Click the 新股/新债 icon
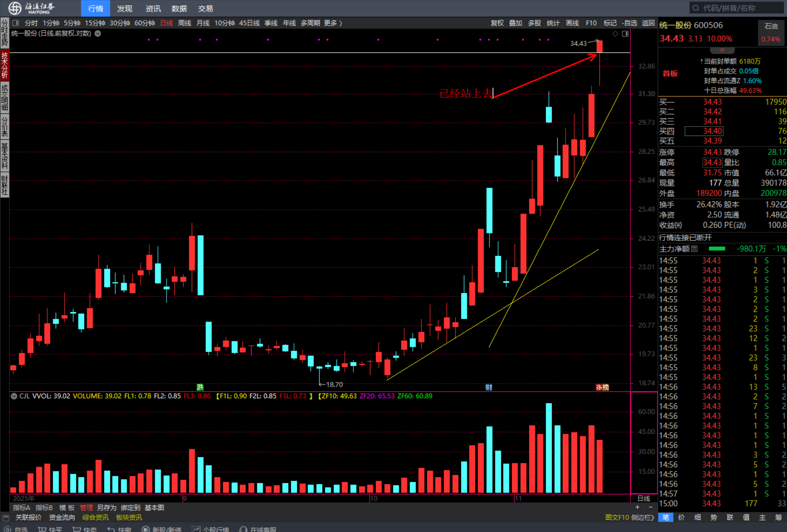 coord(146,529)
